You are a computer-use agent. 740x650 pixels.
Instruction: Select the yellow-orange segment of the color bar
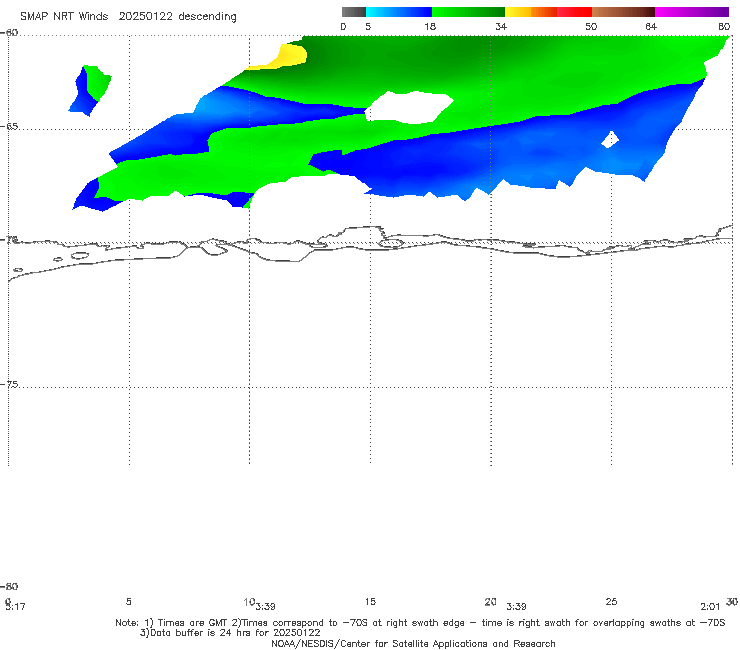point(531,12)
